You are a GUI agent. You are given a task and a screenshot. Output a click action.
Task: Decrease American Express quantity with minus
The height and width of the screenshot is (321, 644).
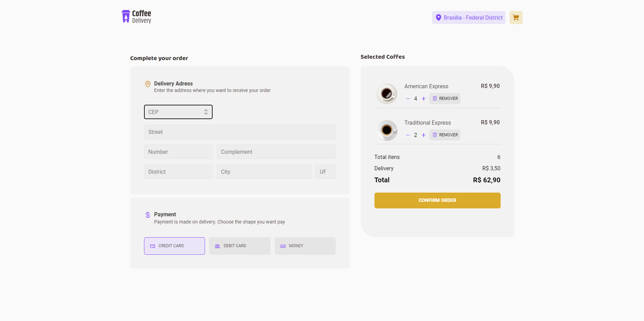pyautogui.click(x=408, y=99)
